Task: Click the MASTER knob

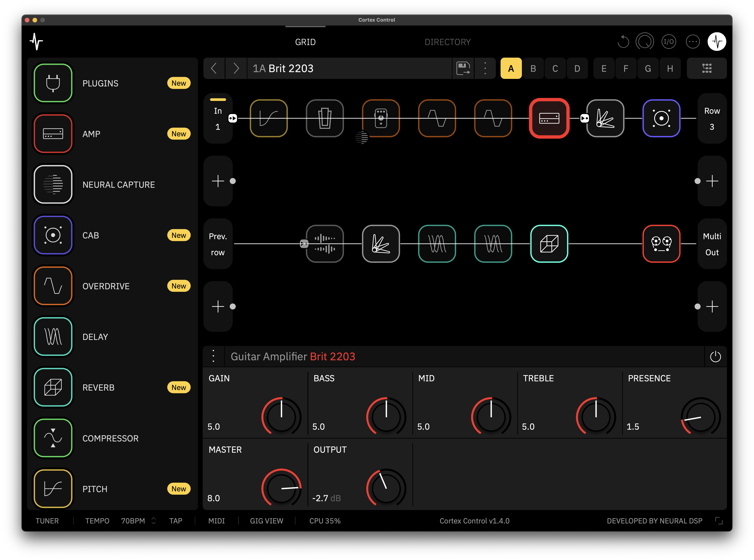Action: pyautogui.click(x=281, y=488)
